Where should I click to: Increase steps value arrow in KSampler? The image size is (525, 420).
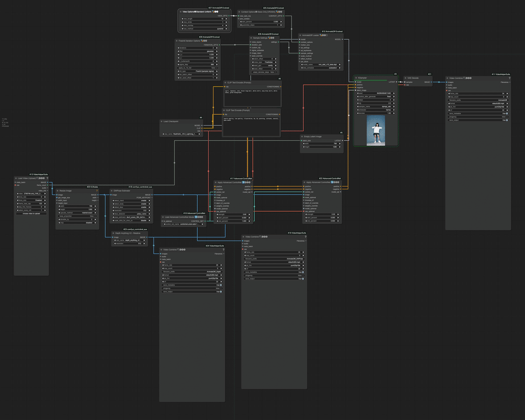pos(394,100)
